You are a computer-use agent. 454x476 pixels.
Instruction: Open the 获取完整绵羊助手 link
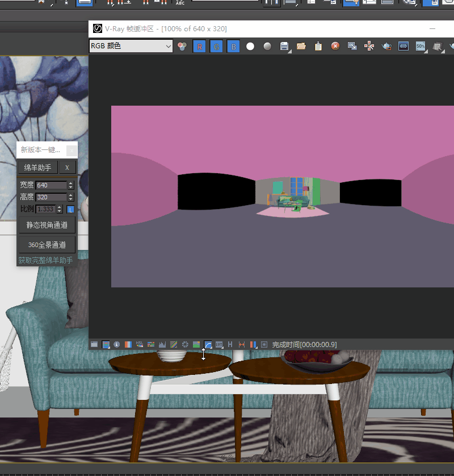pyautogui.click(x=45, y=261)
